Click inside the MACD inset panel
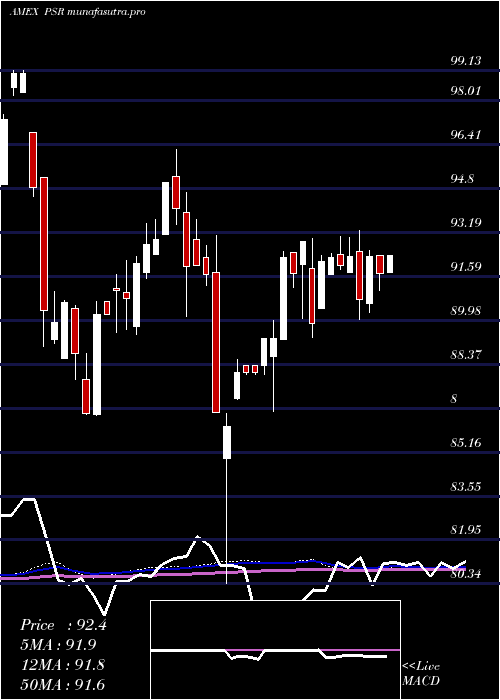 coord(275,650)
